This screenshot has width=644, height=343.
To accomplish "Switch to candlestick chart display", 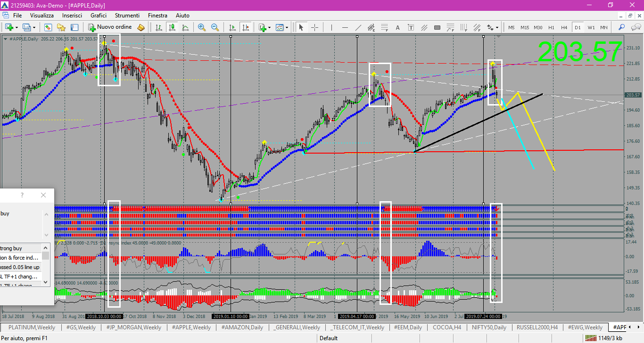I will tap(172, 27).
